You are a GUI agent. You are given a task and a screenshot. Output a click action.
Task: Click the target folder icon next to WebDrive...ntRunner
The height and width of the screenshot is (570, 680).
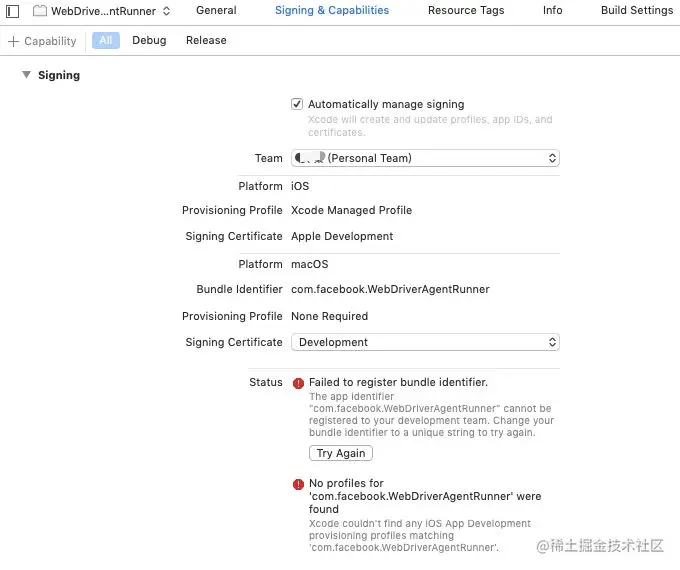point(40,10)
